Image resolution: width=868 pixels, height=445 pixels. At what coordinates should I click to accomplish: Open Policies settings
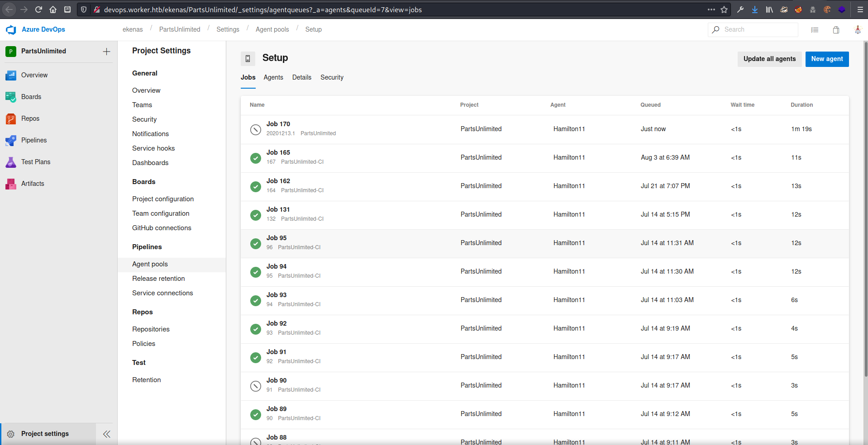point(143,344)
